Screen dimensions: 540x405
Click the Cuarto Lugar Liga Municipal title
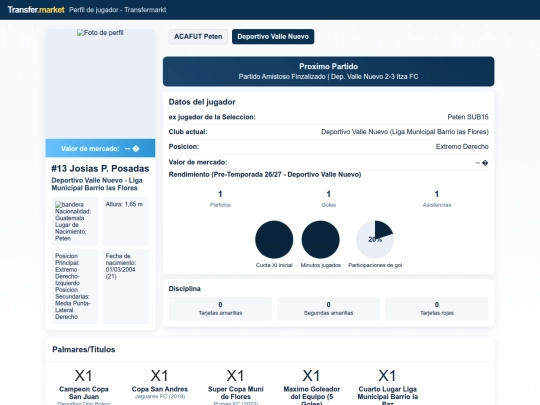(x=388, y=395)
